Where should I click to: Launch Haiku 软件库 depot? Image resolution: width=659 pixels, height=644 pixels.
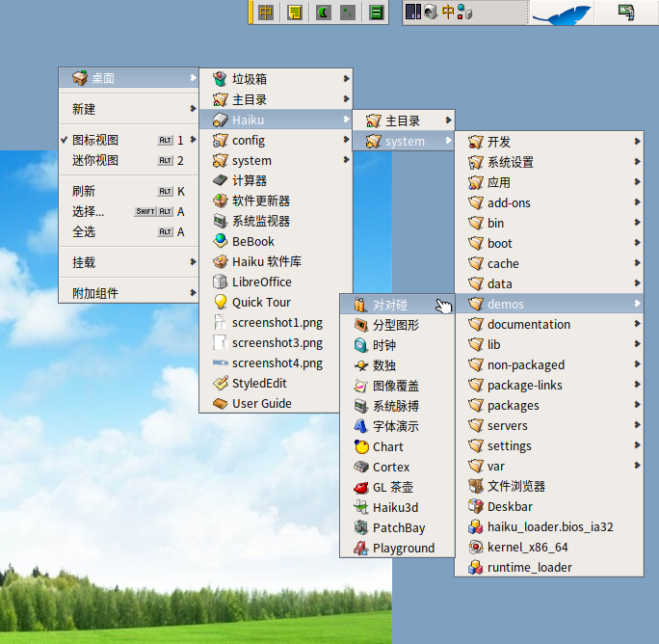(x=276, y=261)
